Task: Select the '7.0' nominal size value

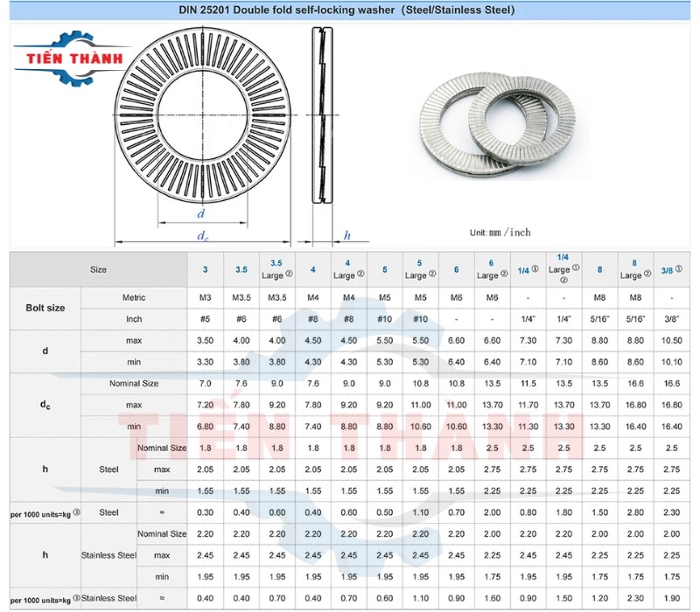Action: pos(206,383)
